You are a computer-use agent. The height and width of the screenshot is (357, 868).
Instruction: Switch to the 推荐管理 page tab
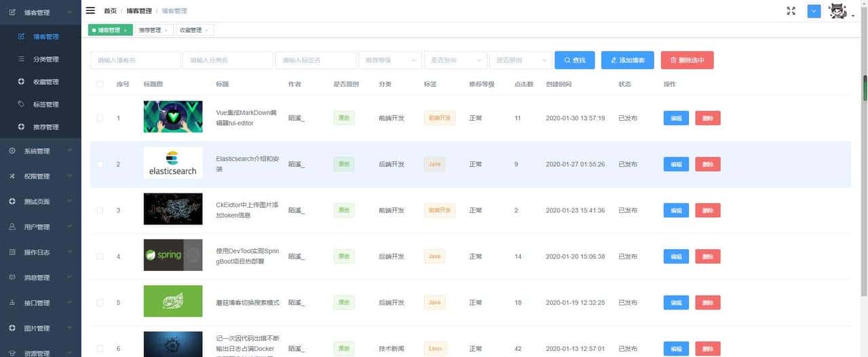click(153, 30)
